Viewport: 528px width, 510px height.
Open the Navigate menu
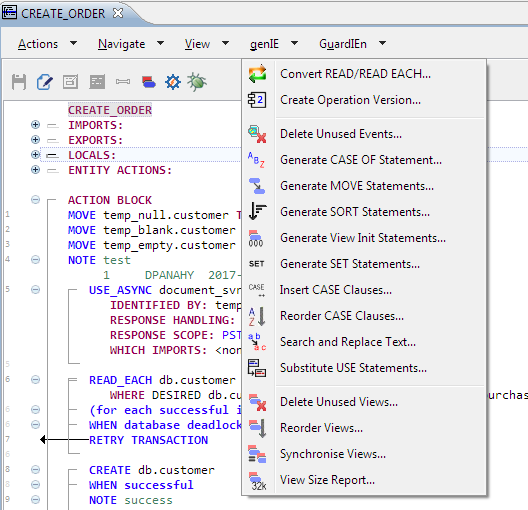[x=122, y=44]
